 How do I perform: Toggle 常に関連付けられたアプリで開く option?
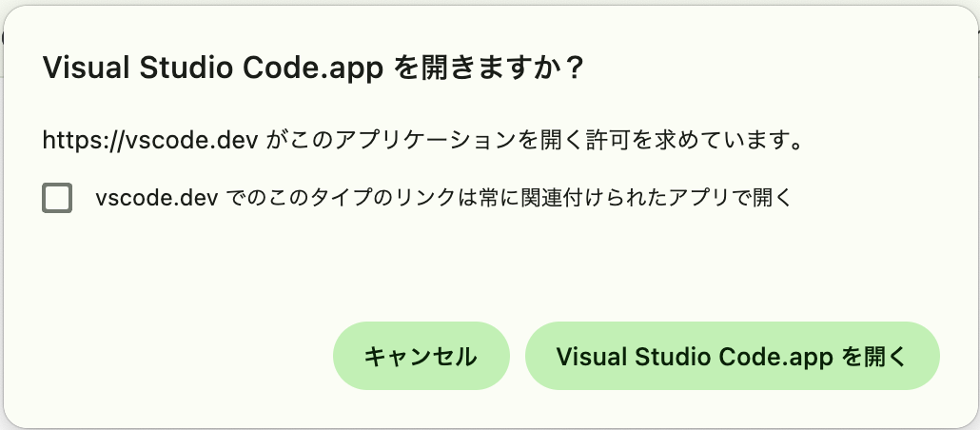57,198
